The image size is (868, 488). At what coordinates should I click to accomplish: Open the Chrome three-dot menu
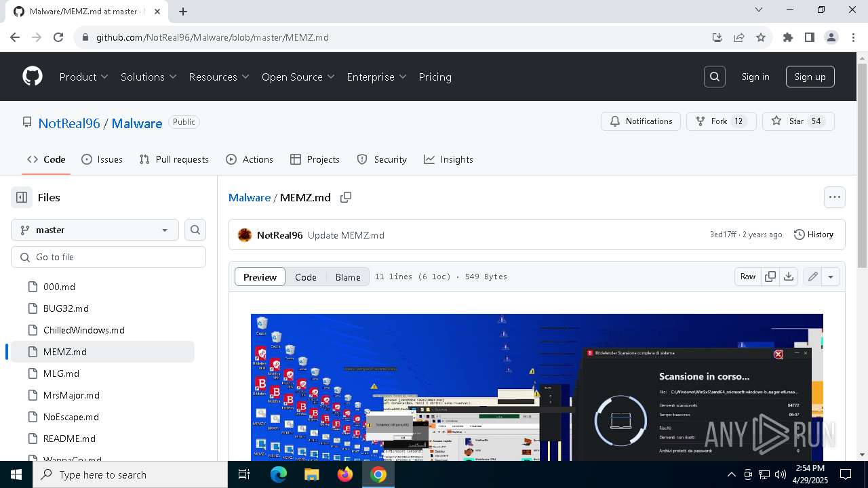click(x=853, y=37)
